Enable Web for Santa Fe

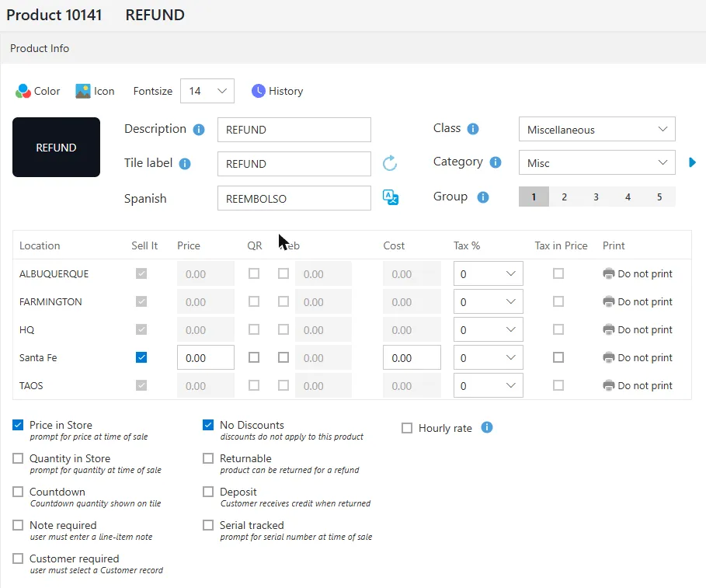(x=283, y=357)
